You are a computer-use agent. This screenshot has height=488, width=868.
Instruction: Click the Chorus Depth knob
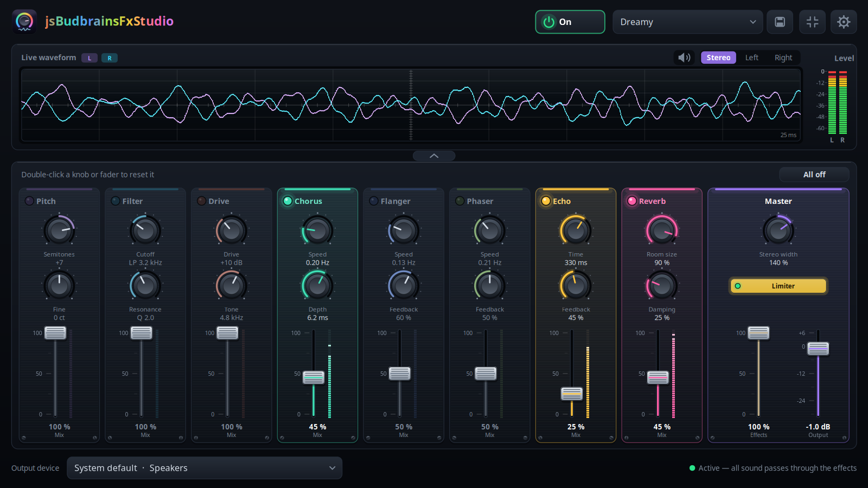pos(317,285)
